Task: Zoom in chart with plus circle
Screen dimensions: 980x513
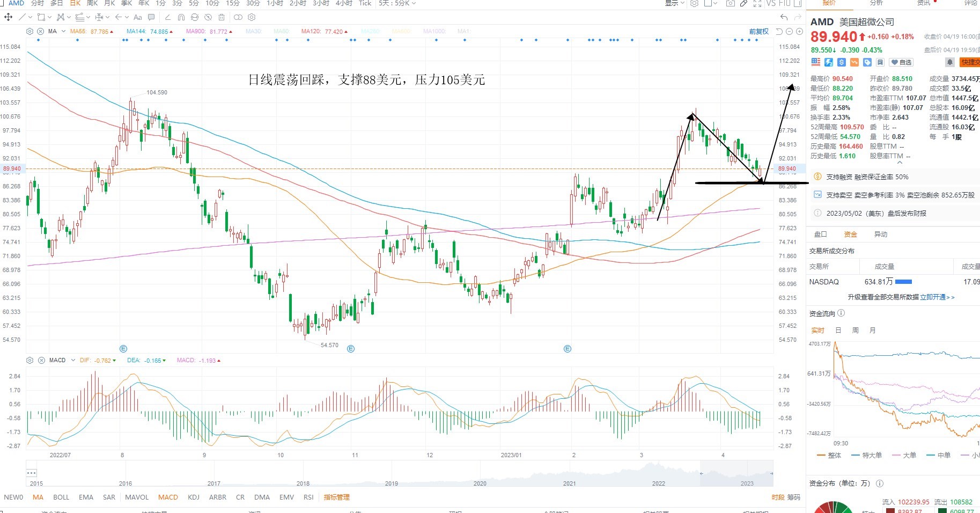Action: 799,32
